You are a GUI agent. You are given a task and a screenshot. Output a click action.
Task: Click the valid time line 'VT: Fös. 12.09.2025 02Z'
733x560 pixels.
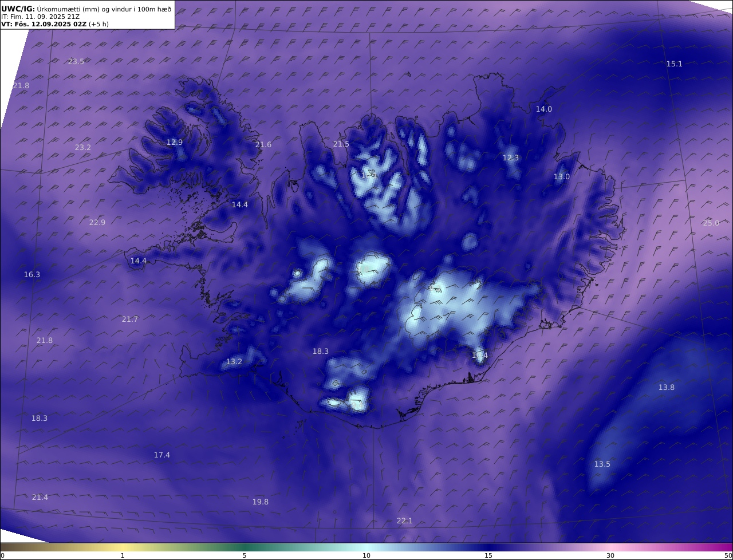pyautogui.click(x=44, y=24)
